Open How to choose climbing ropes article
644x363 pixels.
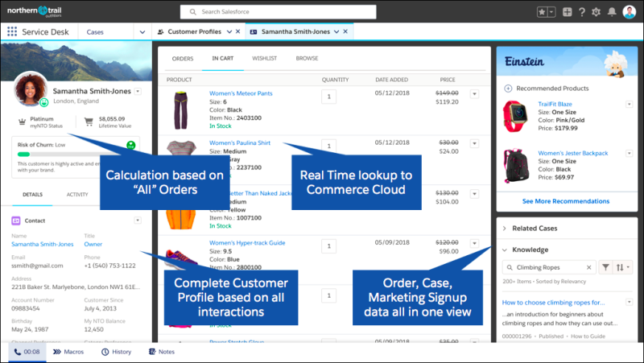pyautogui.click(x=553, y=303)
